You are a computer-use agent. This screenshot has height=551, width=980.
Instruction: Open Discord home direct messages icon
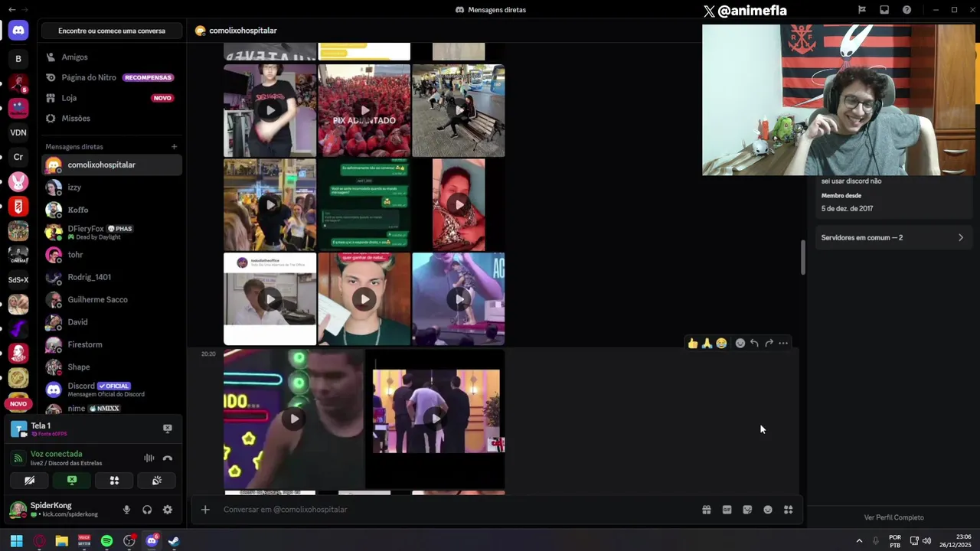point(18,31)
